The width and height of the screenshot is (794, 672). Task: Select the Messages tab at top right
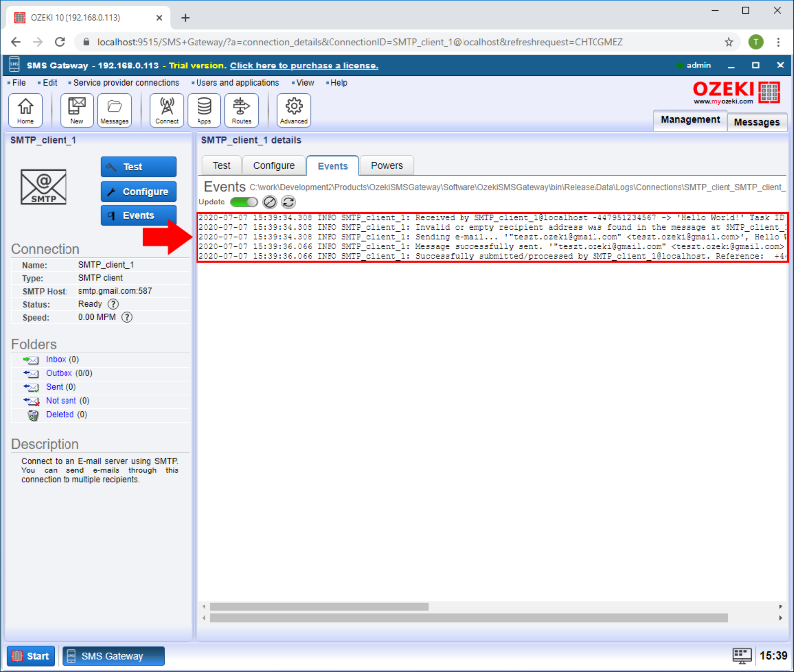pyautogui.click(x=756, y=122)
